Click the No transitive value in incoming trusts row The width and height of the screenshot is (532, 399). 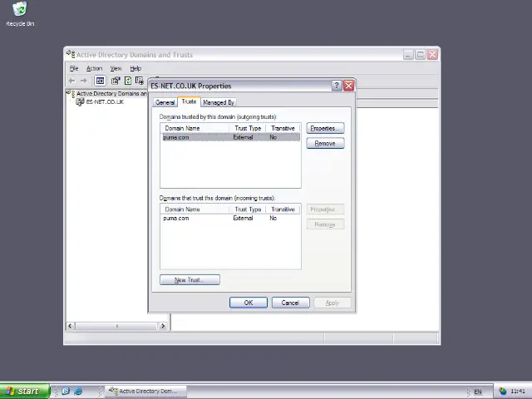[273, 218]
